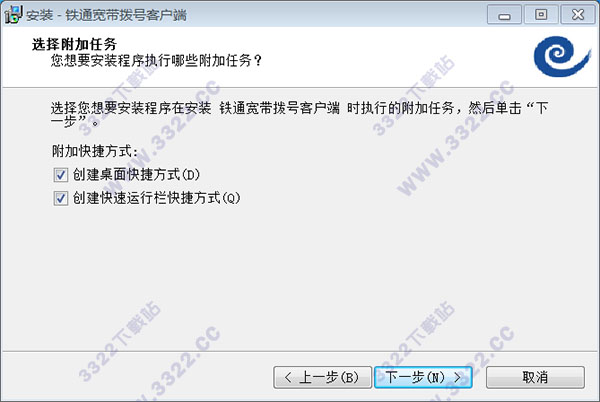Click the 附加快捷方式 group label
Screen dimensions: 600x402
coord(95,151)
